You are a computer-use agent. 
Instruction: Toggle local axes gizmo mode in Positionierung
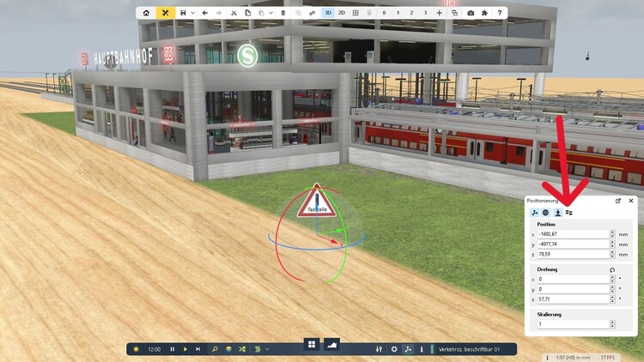[x=535, y=213]
